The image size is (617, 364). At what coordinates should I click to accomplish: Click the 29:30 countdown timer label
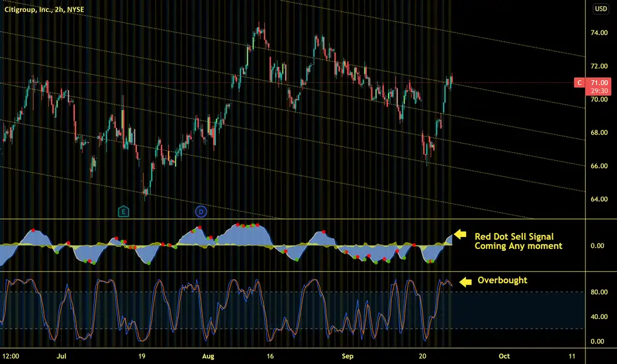point(599,91)
